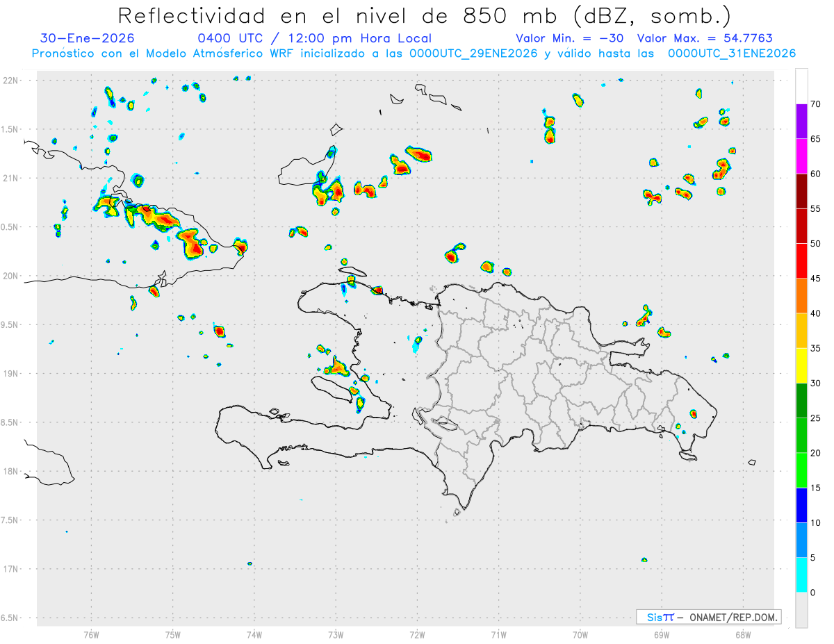The image size is (834, 644).
Task: Click the colorbar label '65'
Action: click(816, 139)
